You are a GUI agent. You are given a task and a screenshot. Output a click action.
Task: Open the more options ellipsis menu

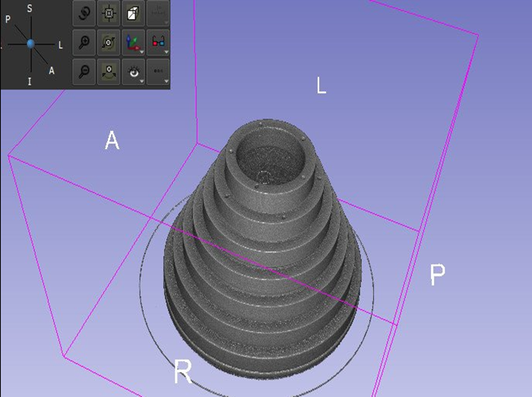pos(157,72)
